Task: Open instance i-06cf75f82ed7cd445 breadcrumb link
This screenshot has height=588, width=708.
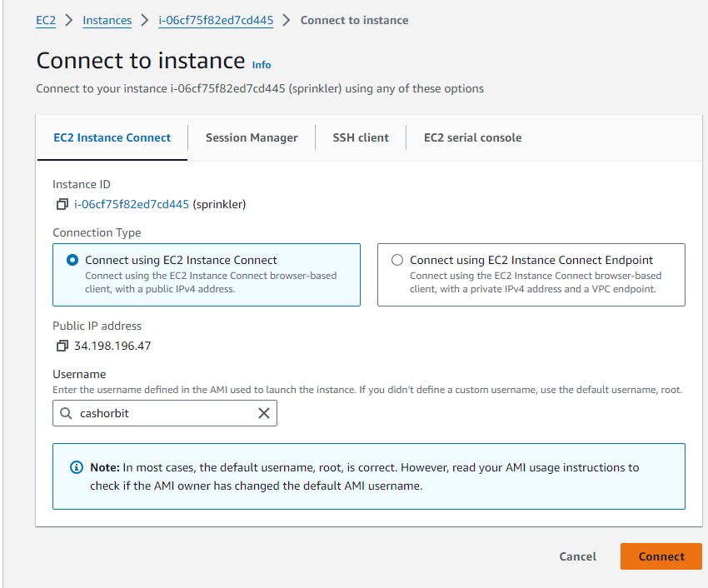Action: click(216, 20)
